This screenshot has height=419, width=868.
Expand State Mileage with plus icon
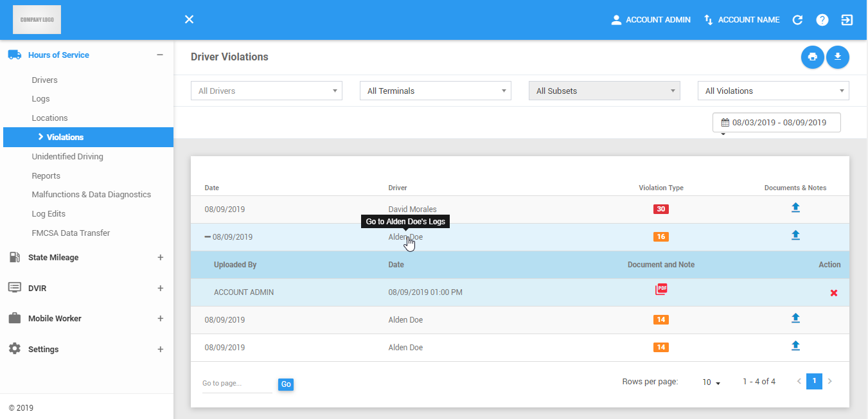[161, 258]
